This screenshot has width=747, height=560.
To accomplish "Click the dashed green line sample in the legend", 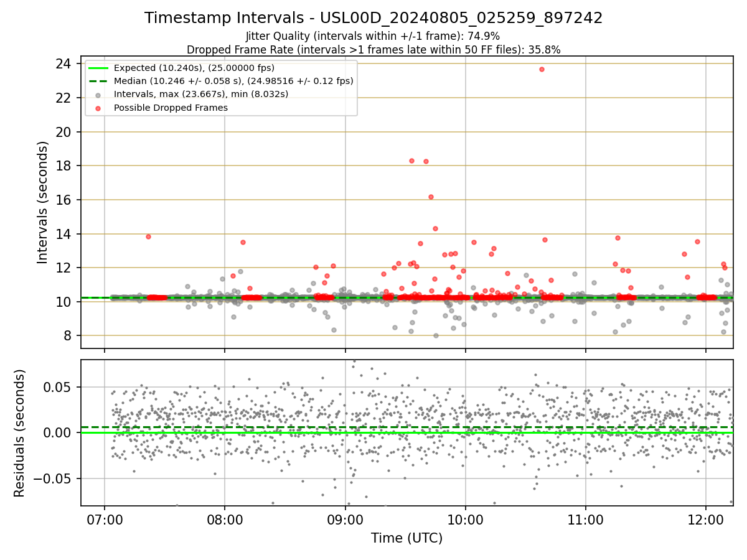I will coord(98,81).
